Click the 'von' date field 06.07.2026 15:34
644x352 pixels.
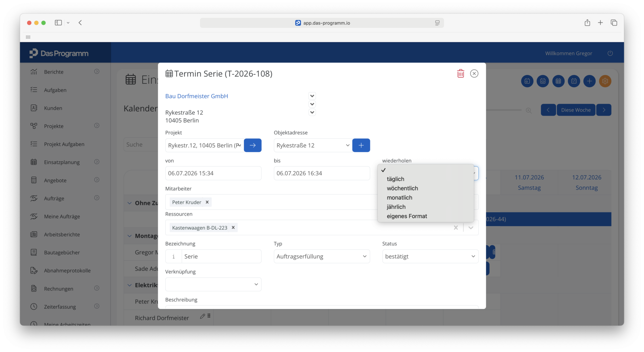(213, 173)
